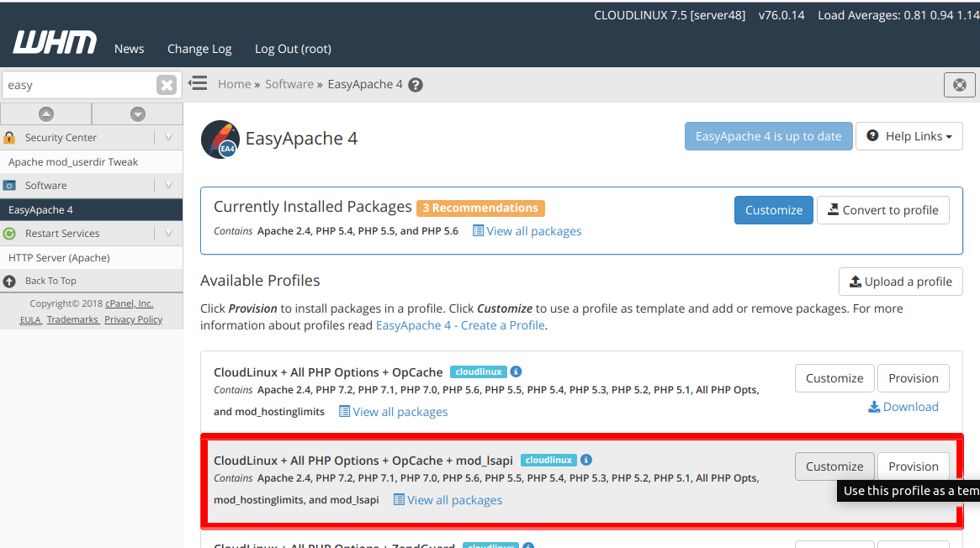Image resolution: width=980 pixels, height=548 pixels.
Task: Click the WHM logo
Action: pyautogui.click(x=54, y=41)
